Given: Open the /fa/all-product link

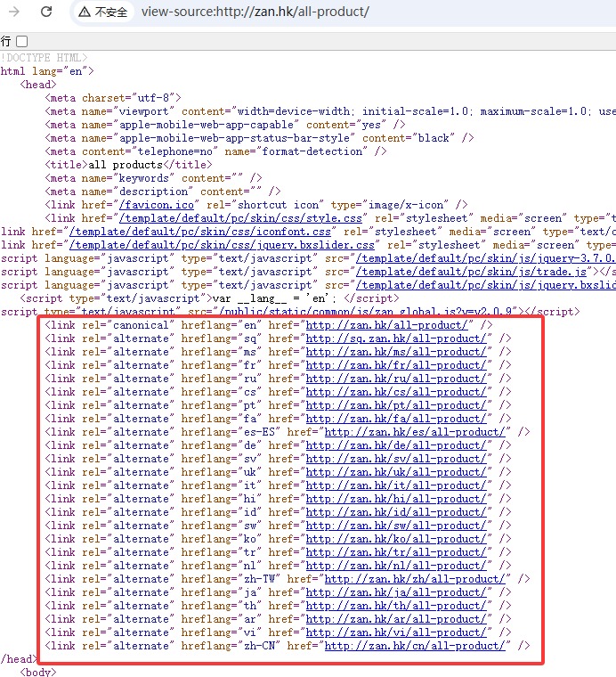Looking at the screenshot, I should coord(396,419).
